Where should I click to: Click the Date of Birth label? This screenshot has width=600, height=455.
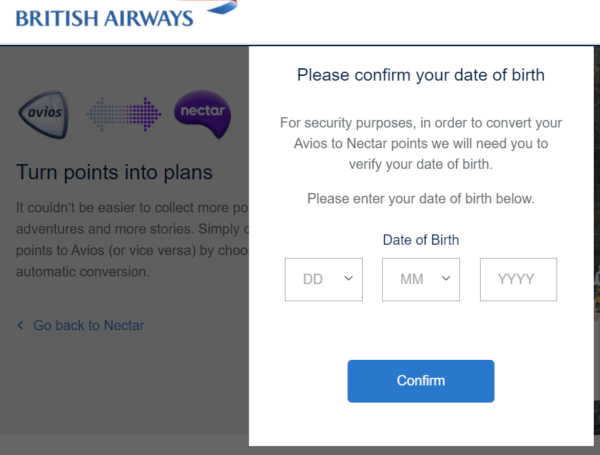coord(420,239)
